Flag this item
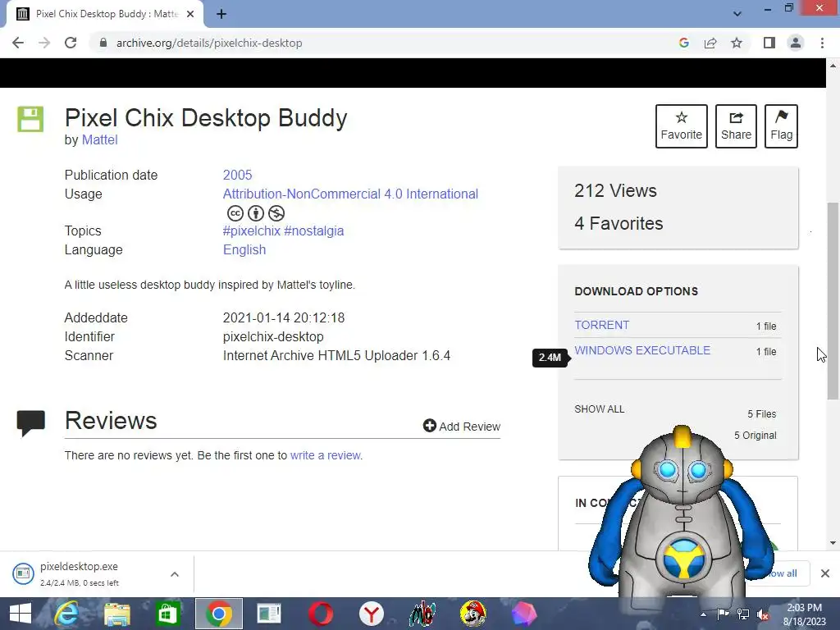Viewport: 840px width, 630px height. coord(781,126)
